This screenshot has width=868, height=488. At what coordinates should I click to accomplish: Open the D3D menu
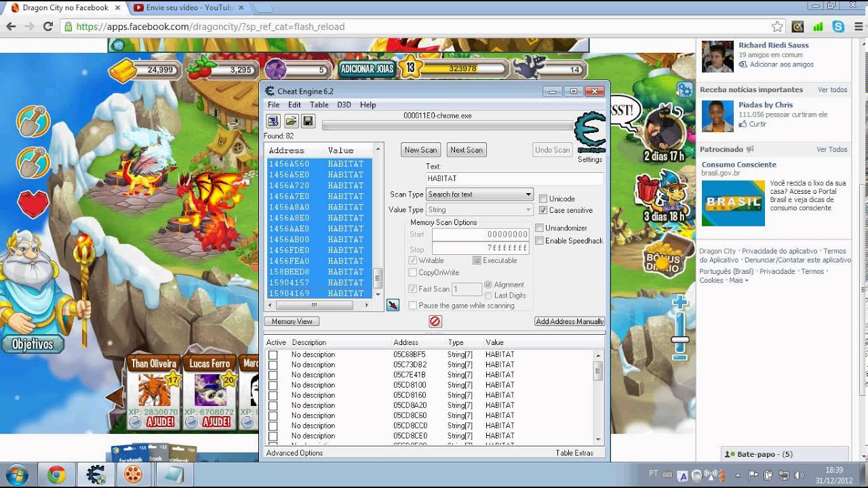(x=344, y=105)
